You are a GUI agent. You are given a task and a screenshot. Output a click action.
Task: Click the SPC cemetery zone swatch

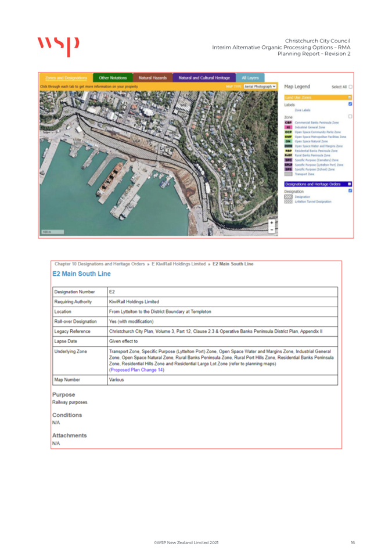289,160
